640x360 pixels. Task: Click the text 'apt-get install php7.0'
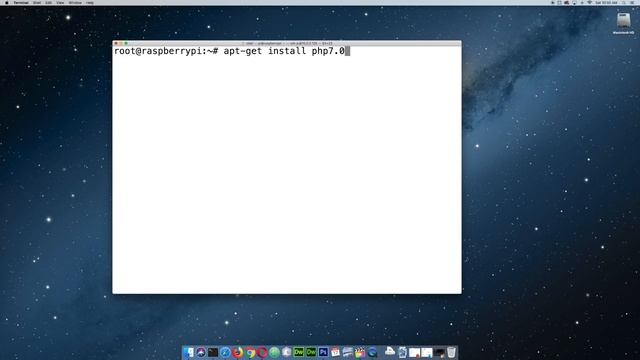(x=284, y=51)
